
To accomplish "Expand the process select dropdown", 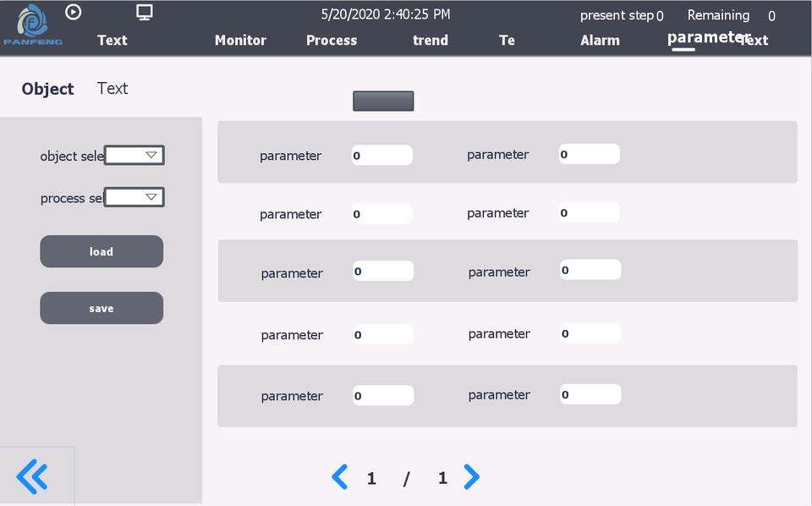I will click(x=134, y=197).
